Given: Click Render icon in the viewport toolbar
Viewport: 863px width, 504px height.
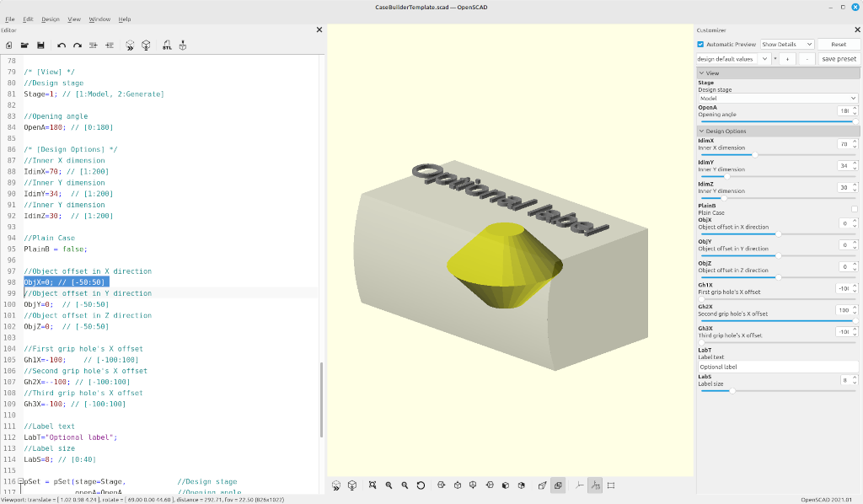Looking at the screenshot, I should [352, 485].
